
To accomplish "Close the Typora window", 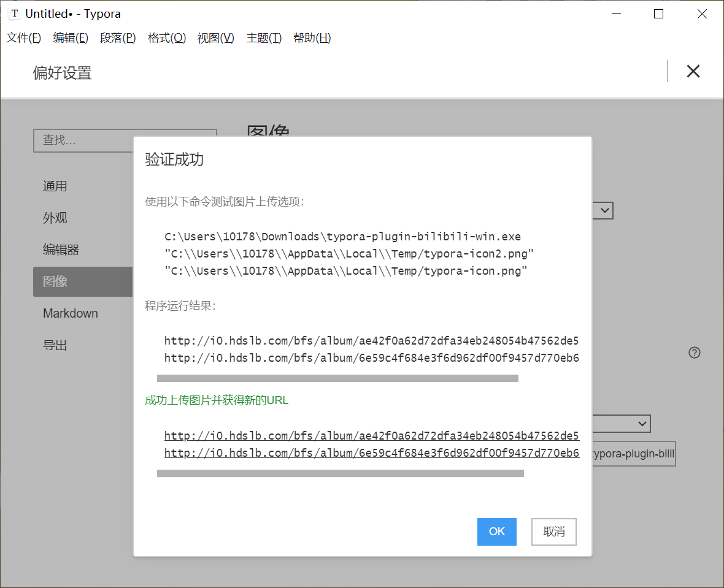I will point(702,14).
